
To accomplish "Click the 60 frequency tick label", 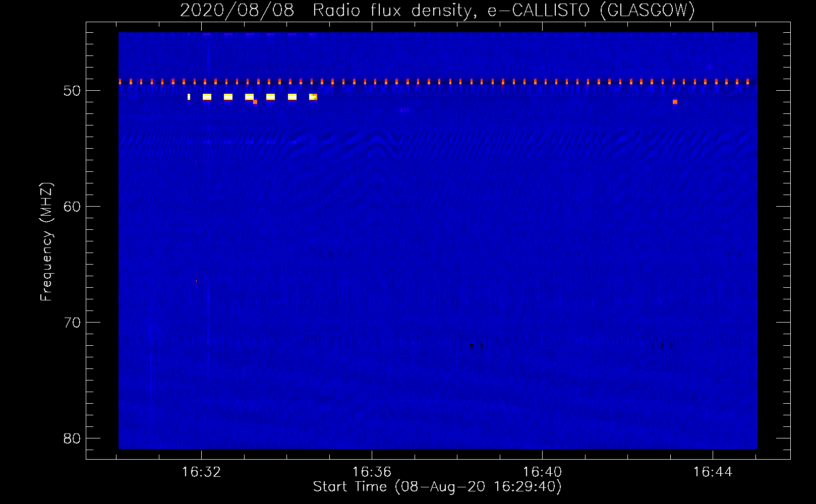I will (72, 207).
